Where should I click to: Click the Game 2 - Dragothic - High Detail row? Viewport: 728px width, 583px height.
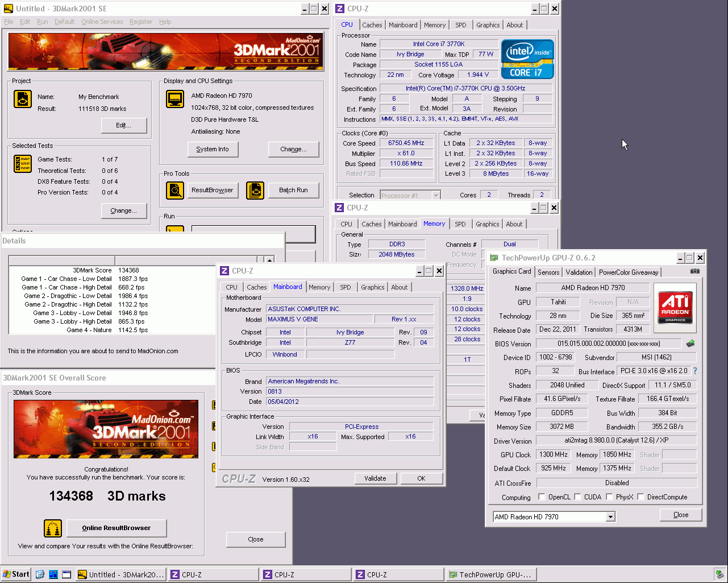click(x=112, y=304)
